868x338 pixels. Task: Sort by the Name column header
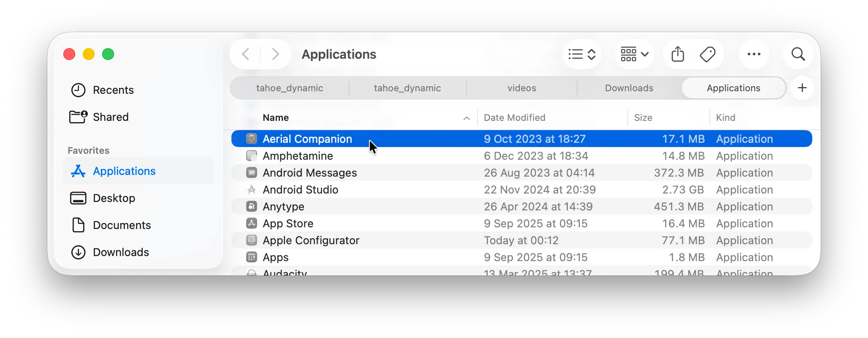pyautogui.click(x=276, y=118)
